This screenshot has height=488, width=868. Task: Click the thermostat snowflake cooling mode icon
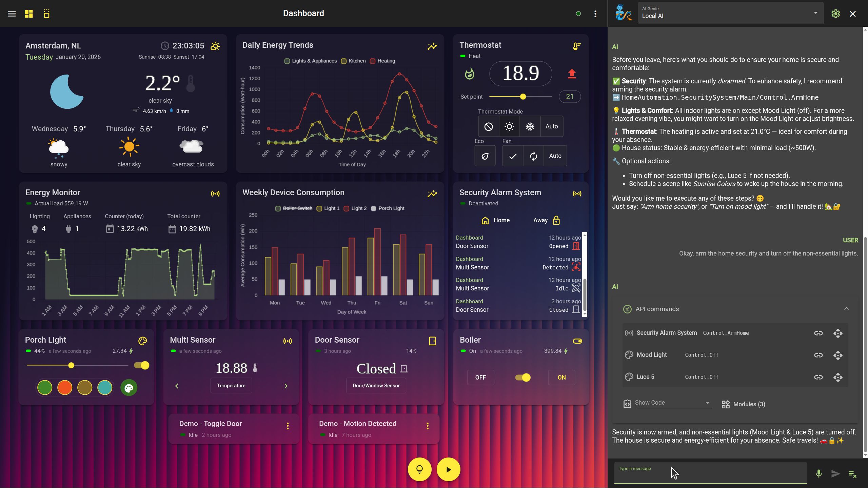[530, 126]
